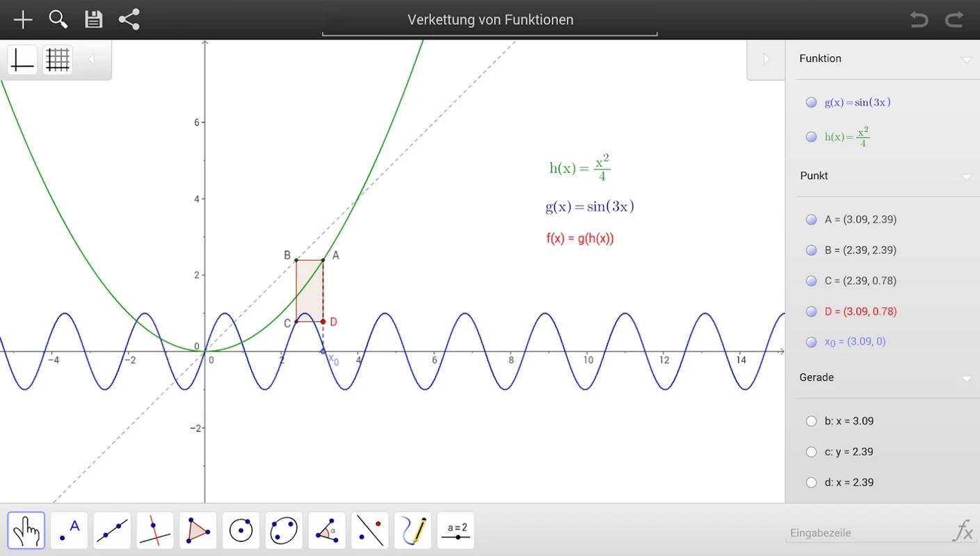Click point C on the graph

[x=296, y=321]
